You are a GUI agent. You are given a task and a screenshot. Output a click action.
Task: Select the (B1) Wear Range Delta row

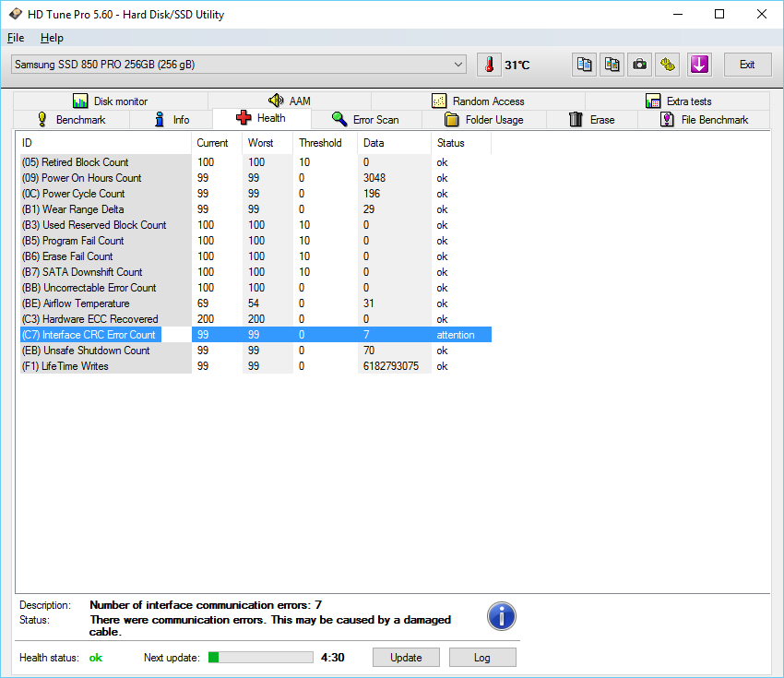[255, 209]
